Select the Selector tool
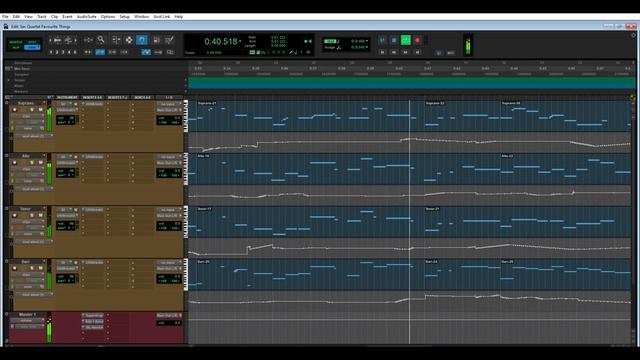This screenshot has width=640, height=360. 129,40
